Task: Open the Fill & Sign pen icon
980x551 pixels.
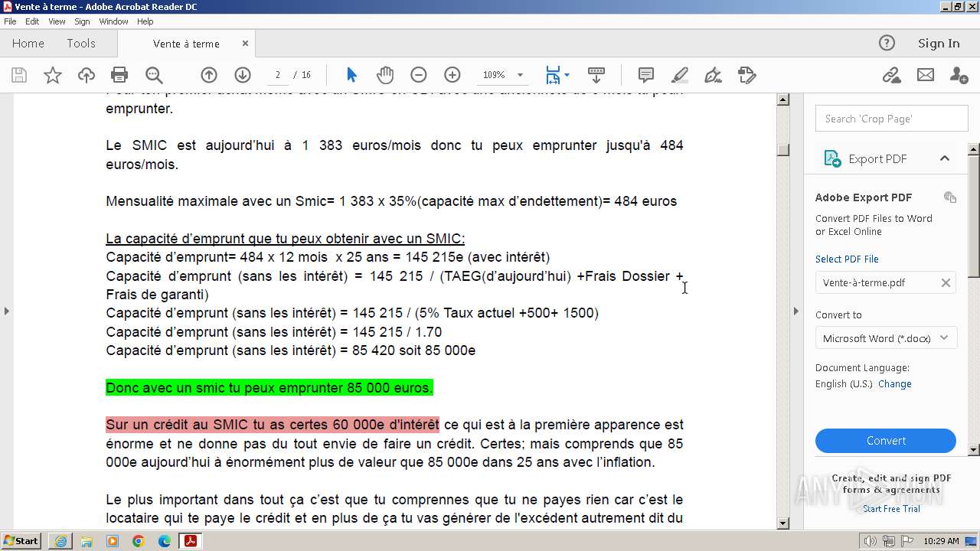Action: pos(713,75)
